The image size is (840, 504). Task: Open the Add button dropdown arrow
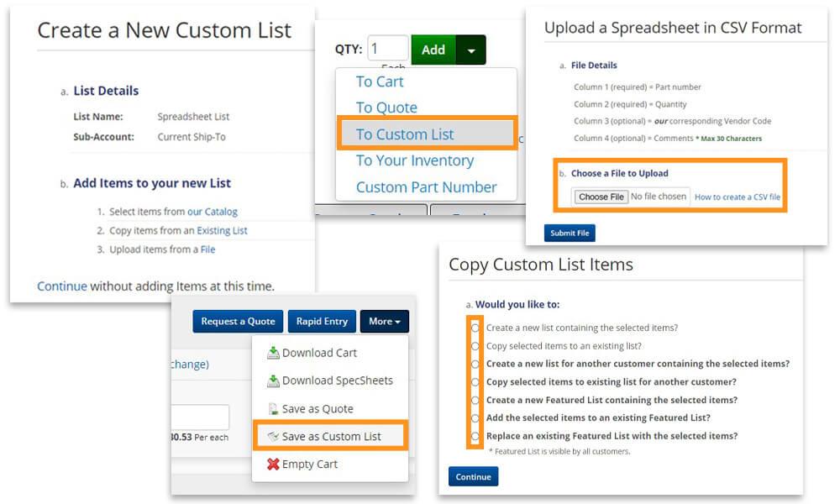pyautogui.click(x=471, y=50)
